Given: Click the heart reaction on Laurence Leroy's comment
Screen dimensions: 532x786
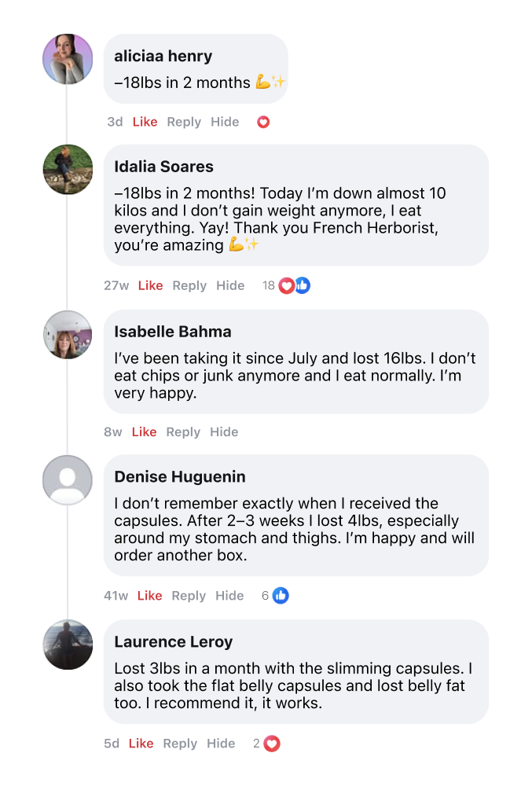Looking at the screenshot, I should [x=272, y=744].
